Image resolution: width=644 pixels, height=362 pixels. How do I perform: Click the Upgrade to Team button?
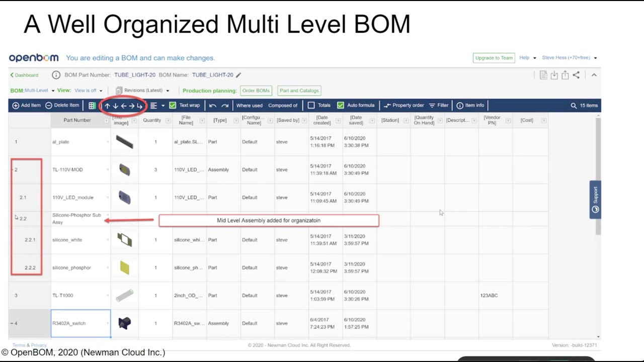[494, 58]
